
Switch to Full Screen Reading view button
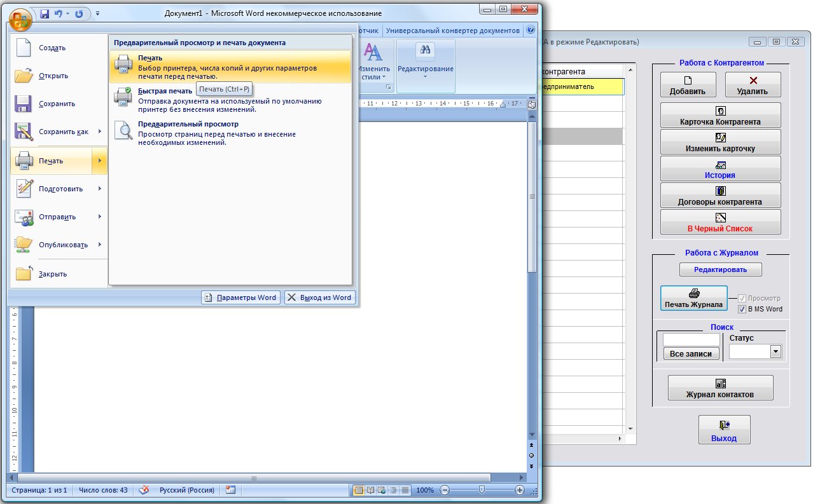tap(370, 490)
